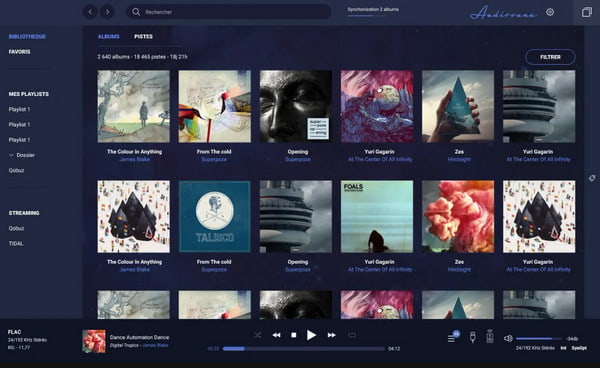Click the Synchronisation 2 albums status
The width and height of the screenshot is (600, 368).
click(x=373, y=9)
